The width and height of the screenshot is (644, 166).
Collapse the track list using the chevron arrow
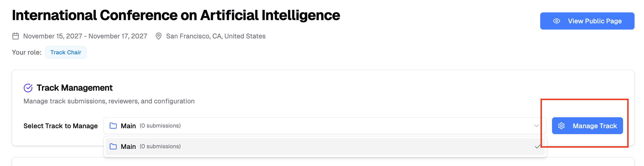click(536, 126)
